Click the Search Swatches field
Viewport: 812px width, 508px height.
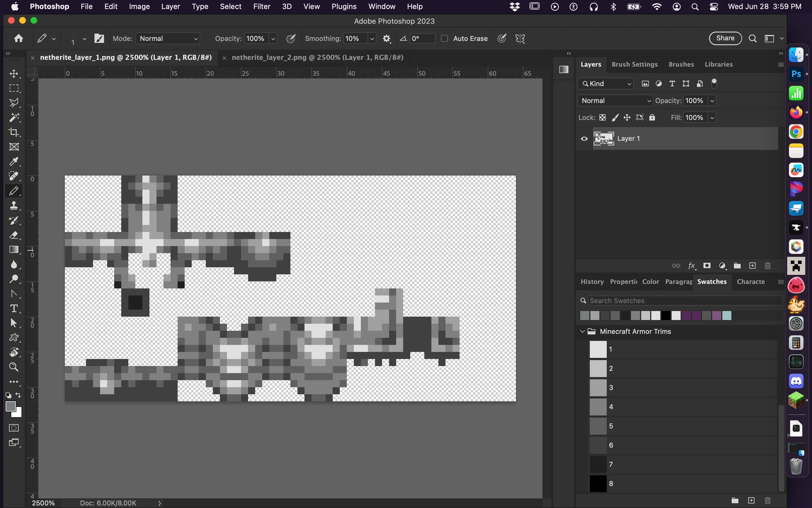click(685, 301)
